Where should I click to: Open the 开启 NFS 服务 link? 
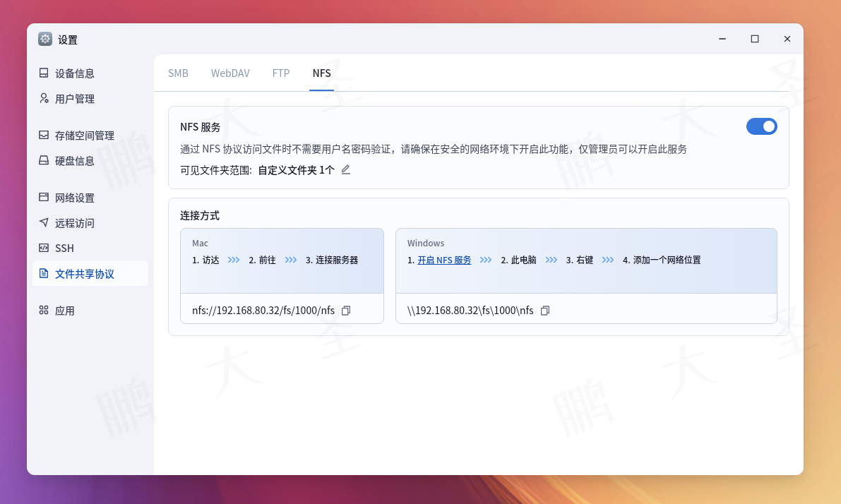(443, 260)
